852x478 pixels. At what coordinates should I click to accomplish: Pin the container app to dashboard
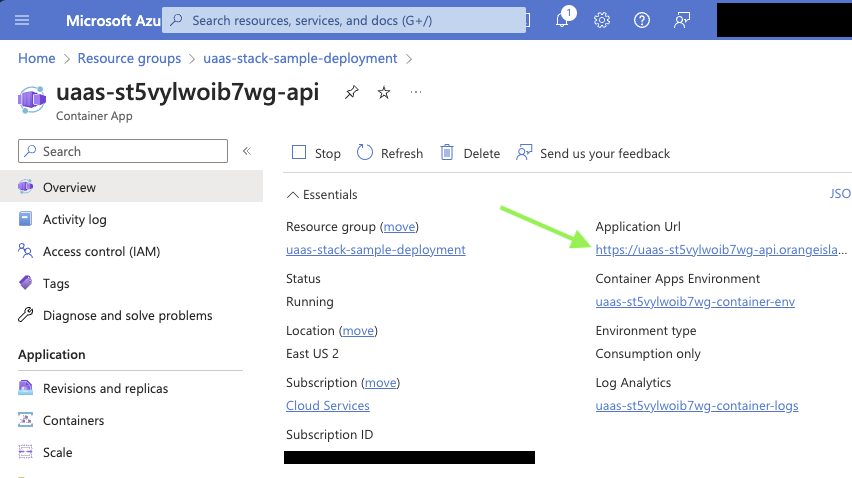point(352,92)
